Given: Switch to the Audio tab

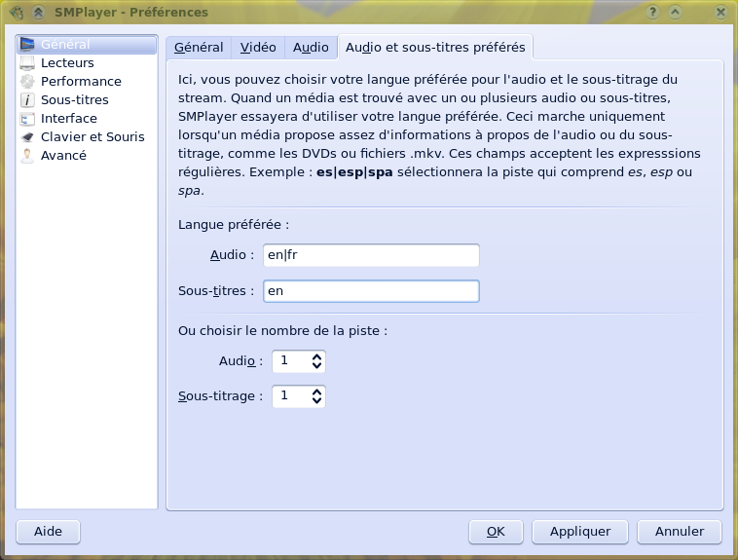Looking at the screenshot, I should [311, 47].
